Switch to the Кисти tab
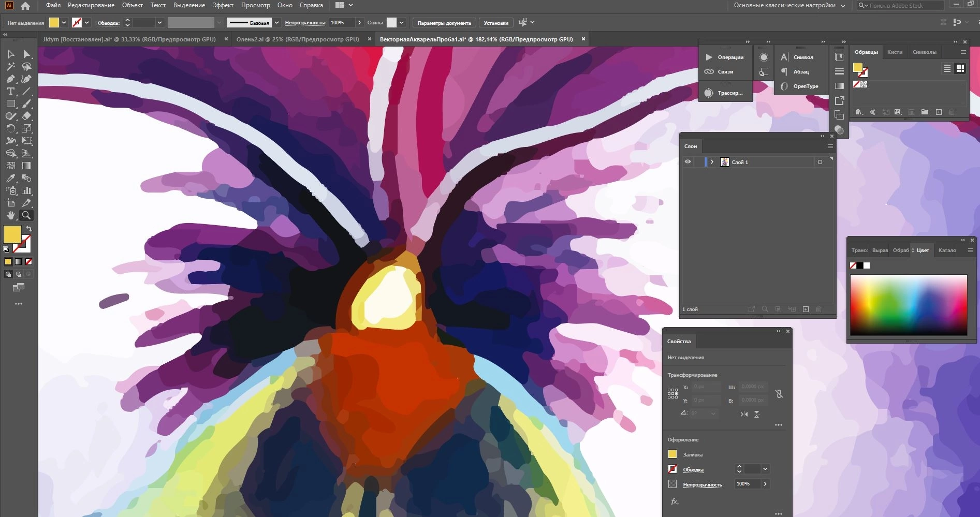Image resolution: width=980 pixels, height=517 pixels. tap(895, 52)
